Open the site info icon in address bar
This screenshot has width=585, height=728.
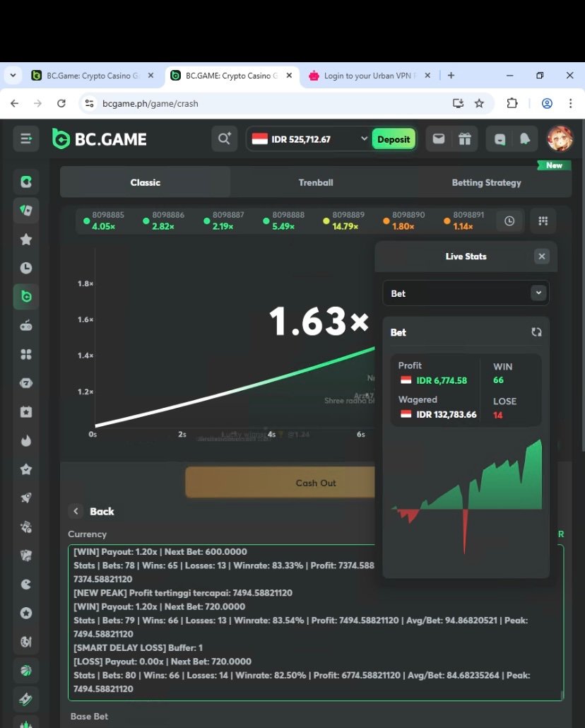(89, 103)
